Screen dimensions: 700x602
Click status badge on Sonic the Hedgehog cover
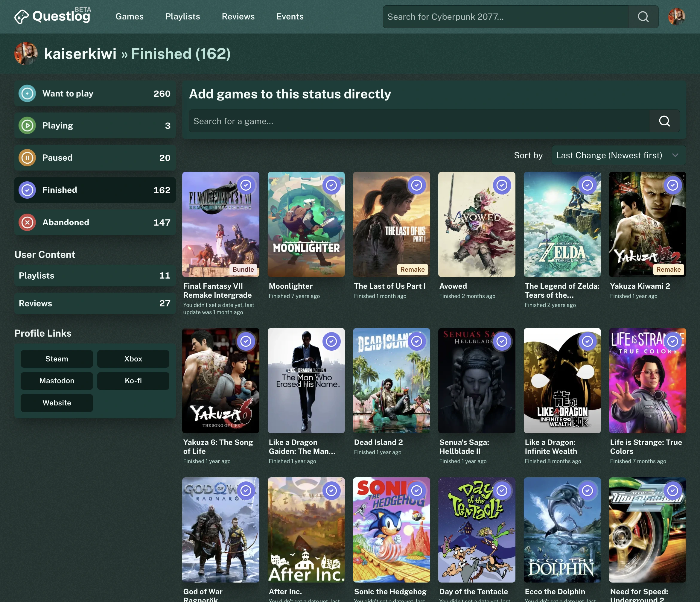pos(416,490)
